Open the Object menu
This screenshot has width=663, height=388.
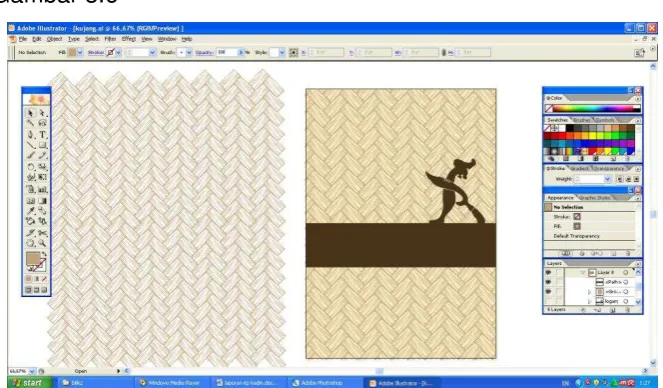[x=54, y=39]
